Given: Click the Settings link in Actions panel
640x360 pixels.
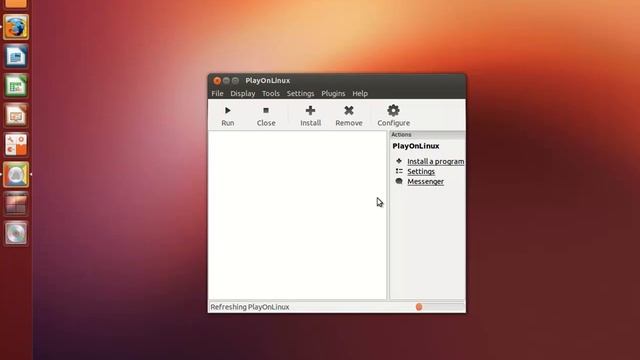Looking at the screenshot, I should pos(421,171).
